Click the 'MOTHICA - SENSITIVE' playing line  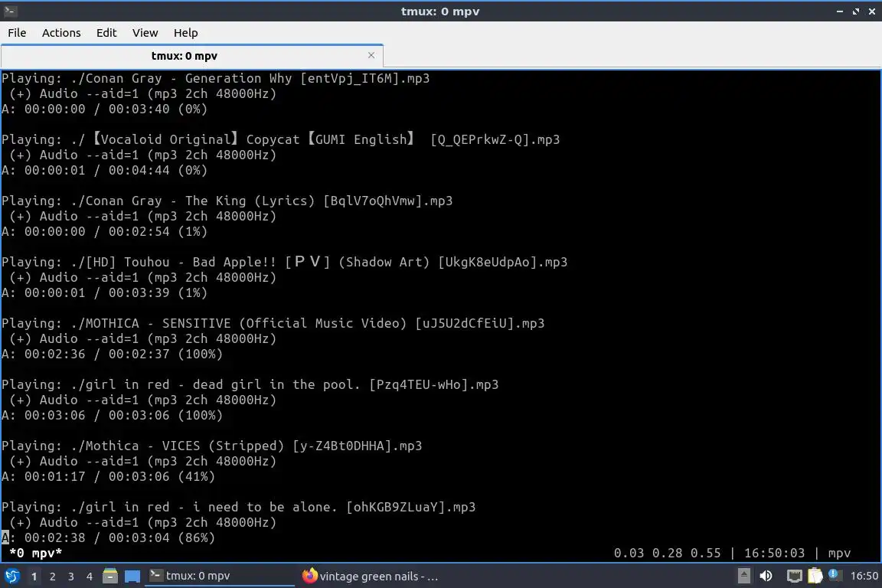point(273,324)
